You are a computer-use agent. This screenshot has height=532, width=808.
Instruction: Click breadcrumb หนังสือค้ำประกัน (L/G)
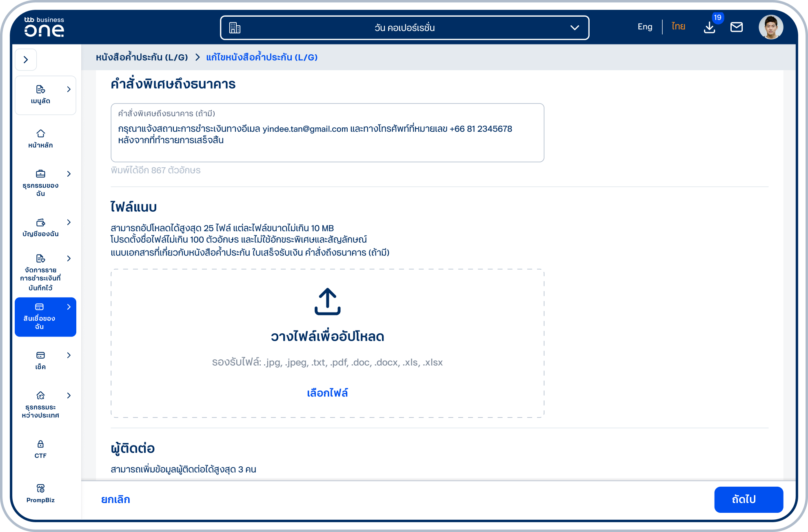pyautogui.click(x=142, y=57)
